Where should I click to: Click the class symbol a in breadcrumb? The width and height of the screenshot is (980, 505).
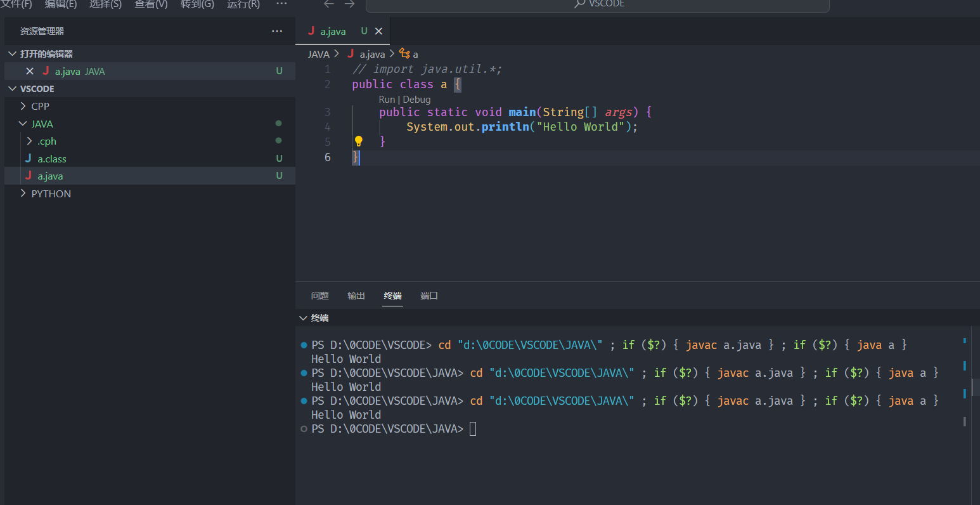[415, 55]
